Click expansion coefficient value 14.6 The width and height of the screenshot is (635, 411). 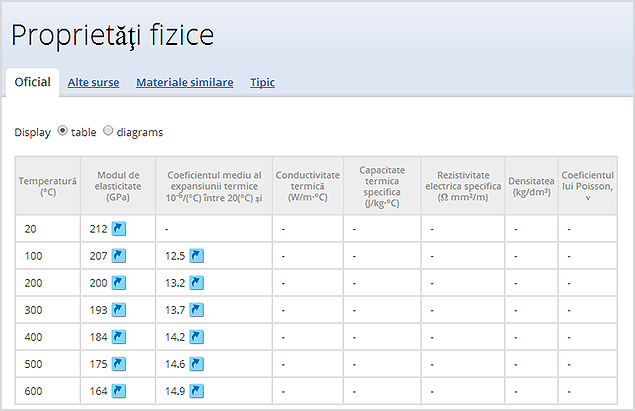click(x=175, y=364)
